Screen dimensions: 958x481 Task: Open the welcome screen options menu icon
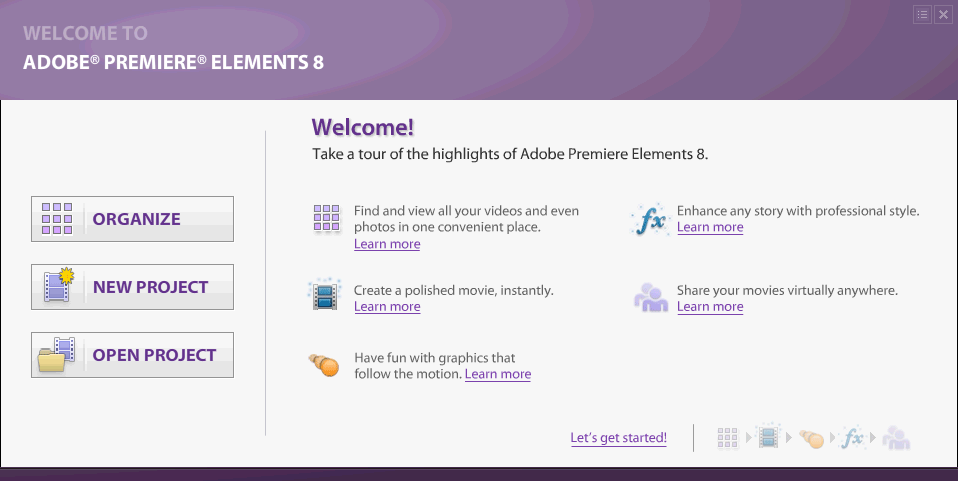coord(922,14)
